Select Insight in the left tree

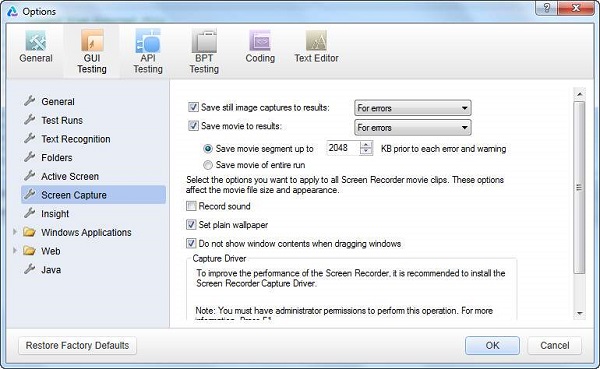pos(55,214)
